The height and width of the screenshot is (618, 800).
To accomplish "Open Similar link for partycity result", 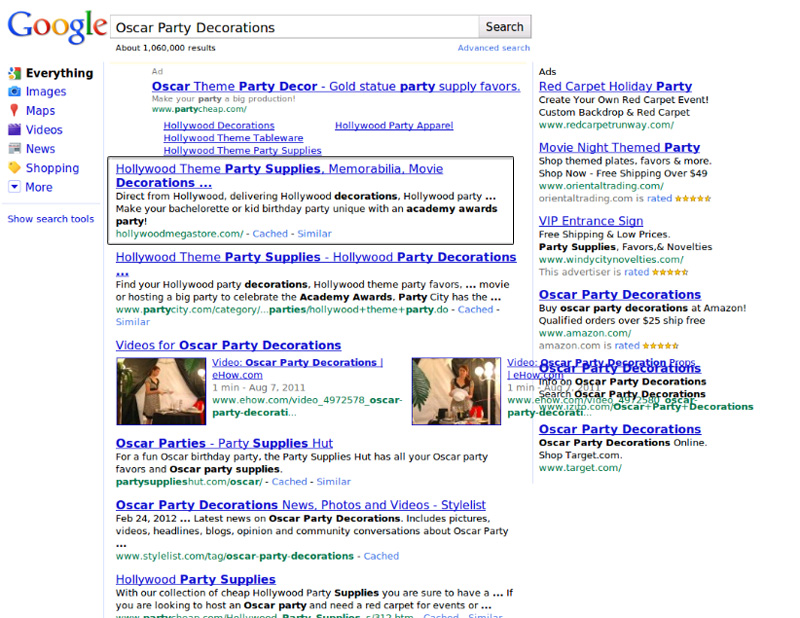I will coord(133,322).
